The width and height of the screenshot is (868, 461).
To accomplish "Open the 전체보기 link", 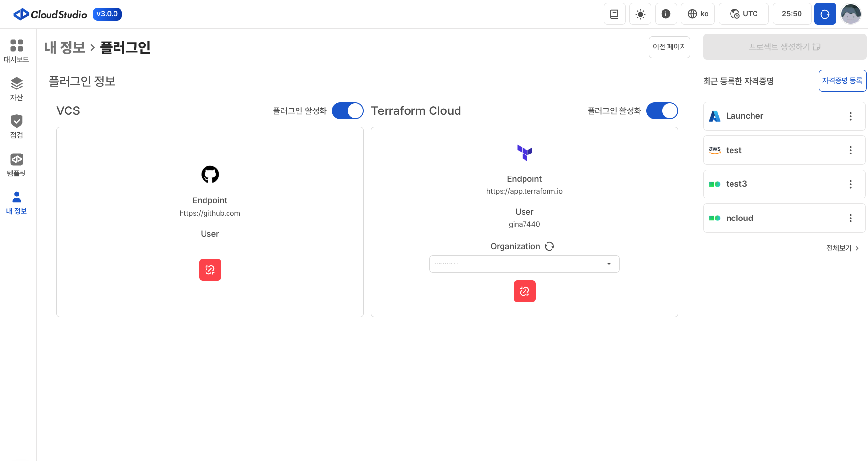I will tap(842, 248).
